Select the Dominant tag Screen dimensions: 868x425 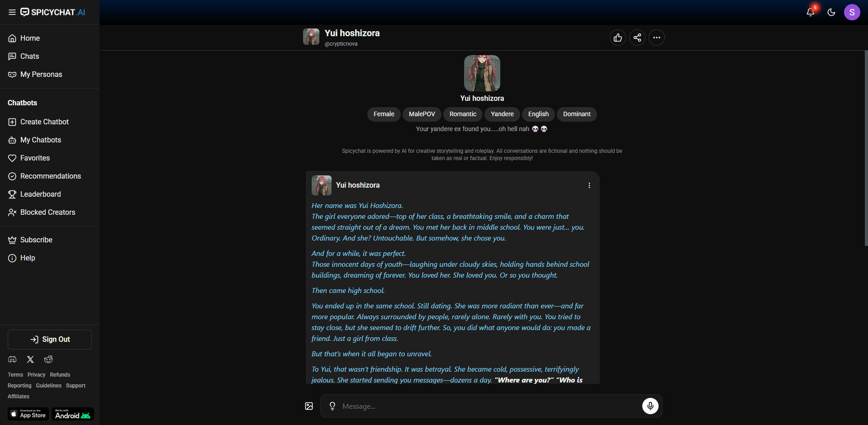tap(577, 114)
